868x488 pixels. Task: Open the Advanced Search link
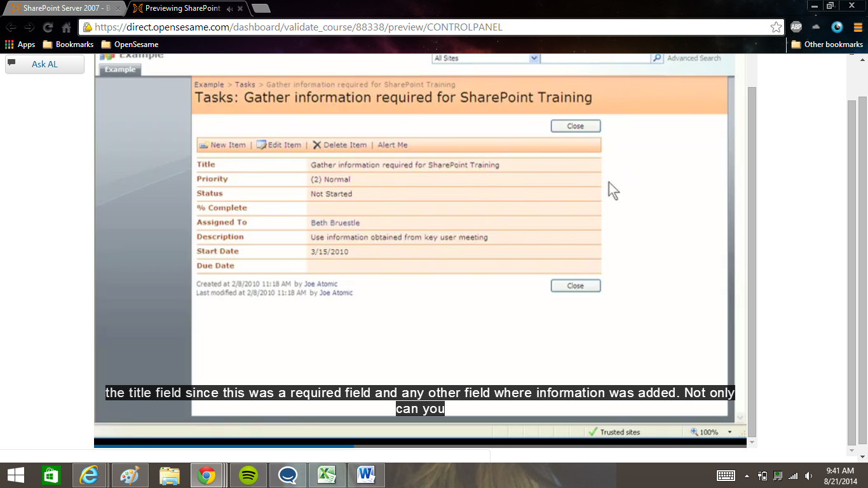pyautogui.click(x=694, y=58)
